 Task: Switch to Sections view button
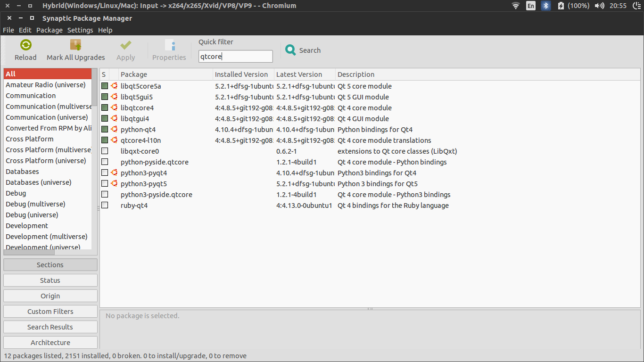point(50,265)
